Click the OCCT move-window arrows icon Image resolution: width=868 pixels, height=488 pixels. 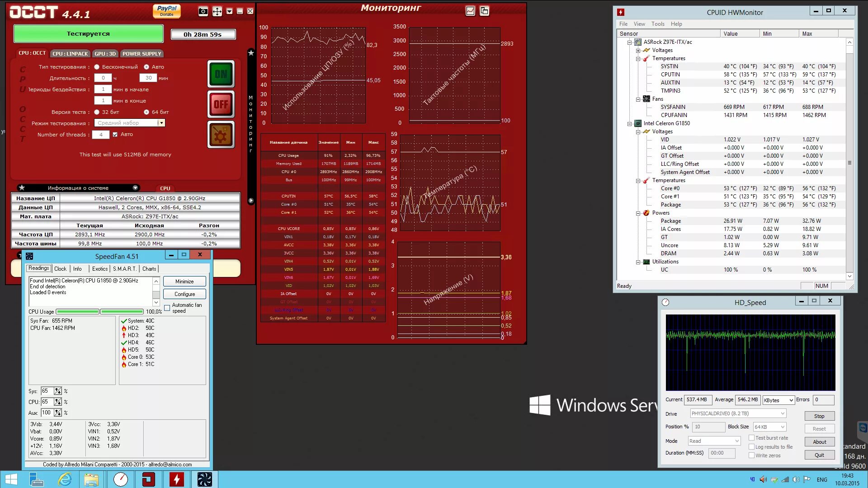click(217, 11)
